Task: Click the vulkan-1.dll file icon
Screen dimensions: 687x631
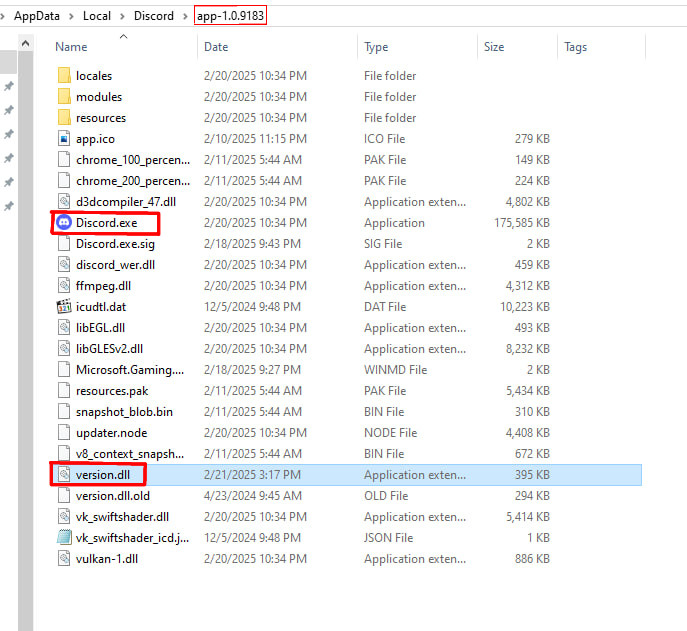Action: coord(64,559)
